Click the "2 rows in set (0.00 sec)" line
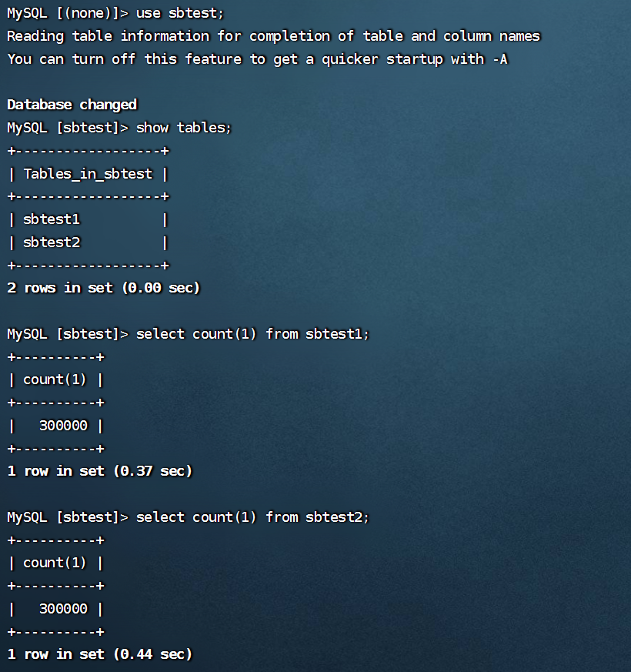 [x=103, y=288]
